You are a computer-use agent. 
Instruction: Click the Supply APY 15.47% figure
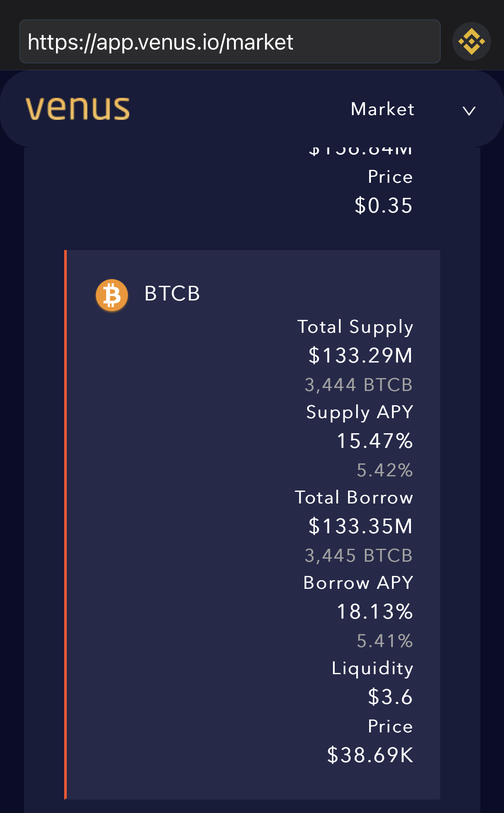[375, 441]
